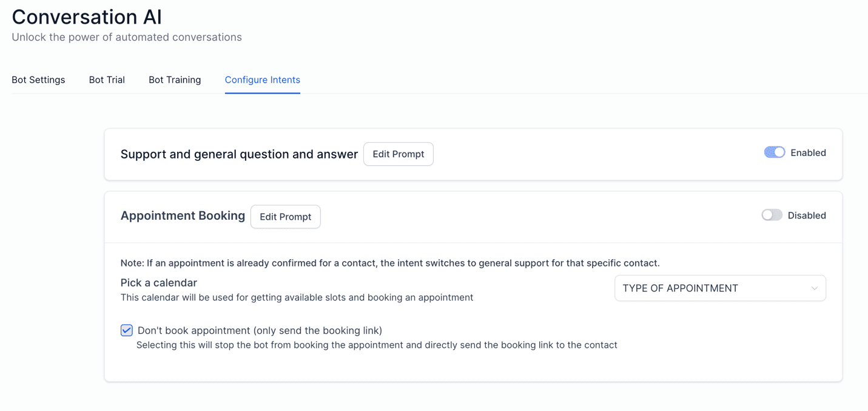Click the Pick a calendar label
Viewport: 868px width, 411px height.
[x=159, y=283]
